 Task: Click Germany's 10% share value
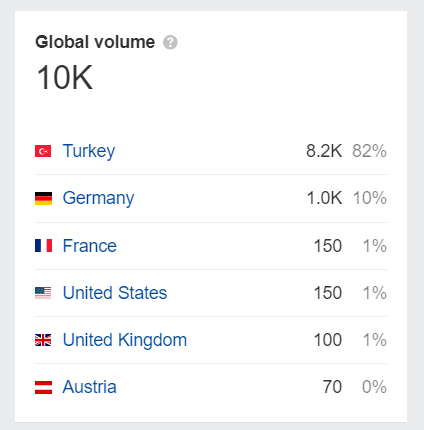pyautogui.click(x=370, y=198)
